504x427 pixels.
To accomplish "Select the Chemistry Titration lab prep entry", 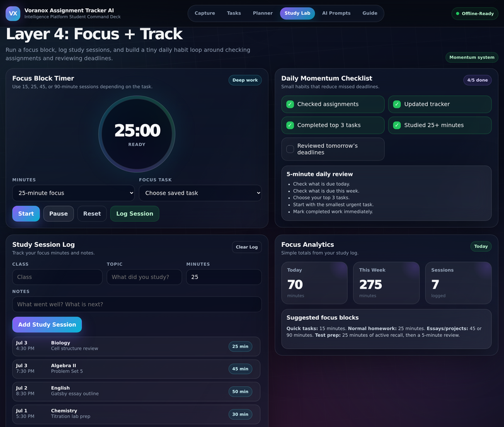I will point(136,414).
